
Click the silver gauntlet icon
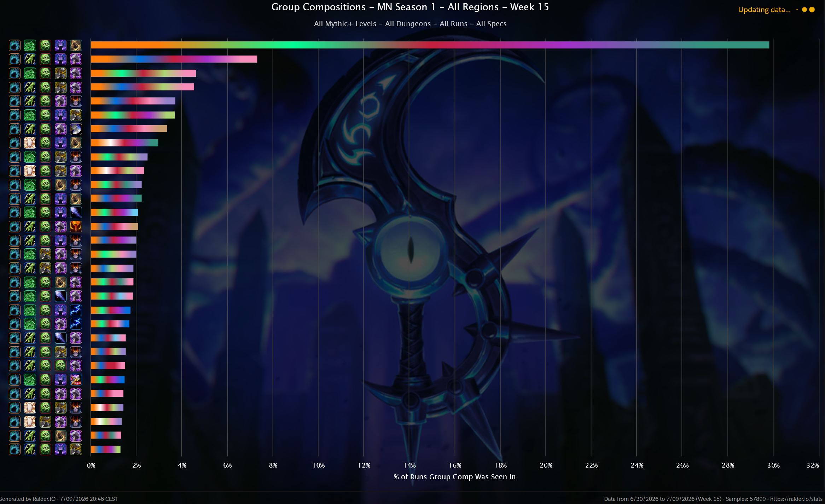76,129
